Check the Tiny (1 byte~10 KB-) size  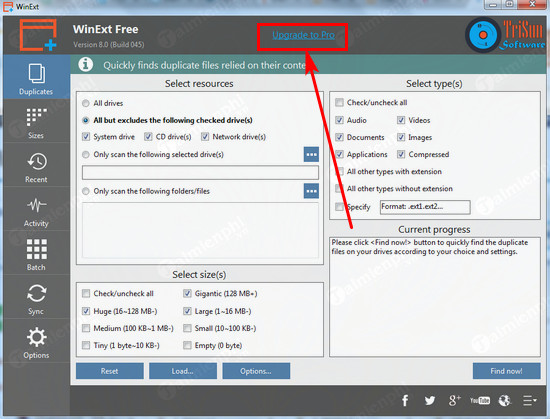[x=86, y=345]
